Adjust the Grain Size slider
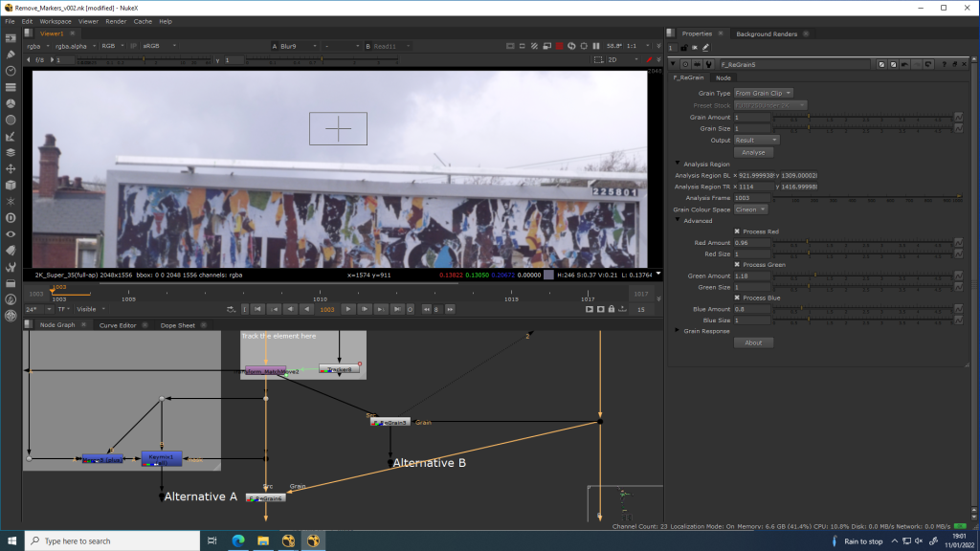The width and height of the screenshot is (980, 551). [862, 128]
